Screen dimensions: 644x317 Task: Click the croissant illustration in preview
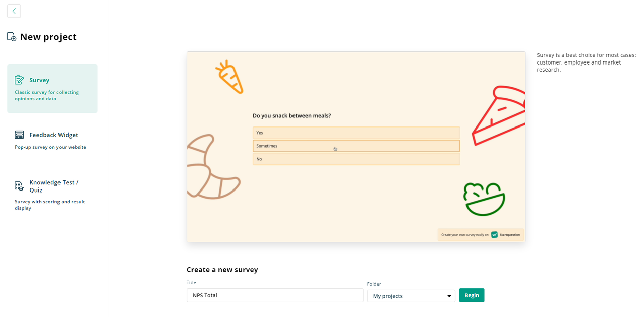click(x=211, y=166)
